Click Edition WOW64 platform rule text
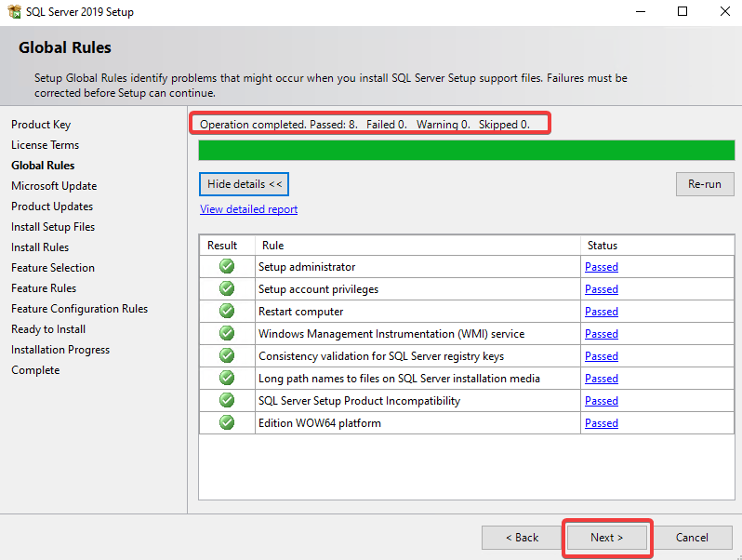Viewport: 742px width, 560px height. tap(320, 422)
